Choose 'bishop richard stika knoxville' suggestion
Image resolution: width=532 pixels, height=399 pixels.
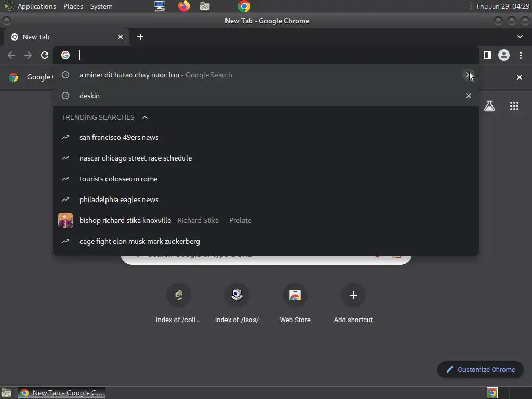tap(265, 220)
